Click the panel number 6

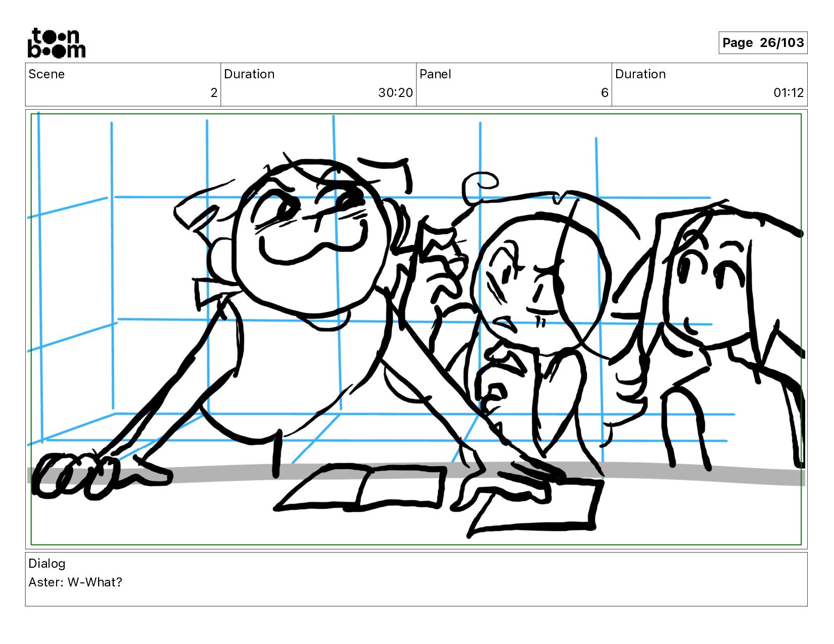[605, 93]
